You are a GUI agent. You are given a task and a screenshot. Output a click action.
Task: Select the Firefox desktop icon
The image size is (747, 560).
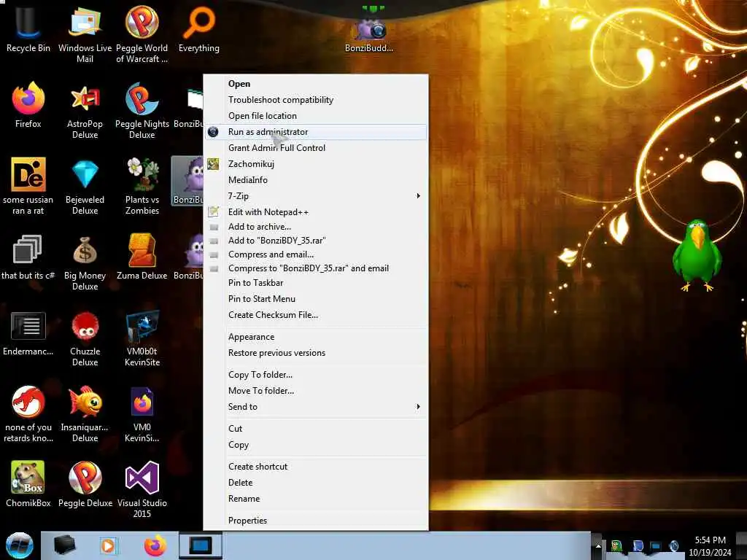click(x=28, y=105)
